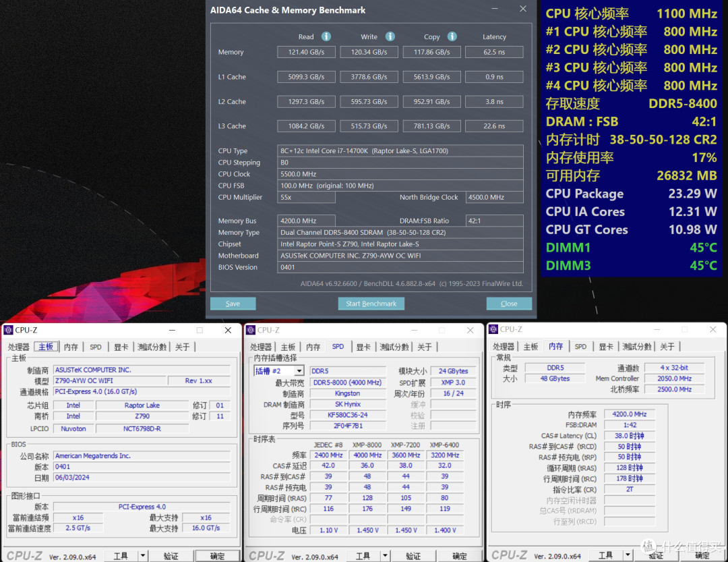The height and width of the screenshot is (562, 728).
Task: Open 主板 tab in right CPU-Z
Action: pos(530,346)
